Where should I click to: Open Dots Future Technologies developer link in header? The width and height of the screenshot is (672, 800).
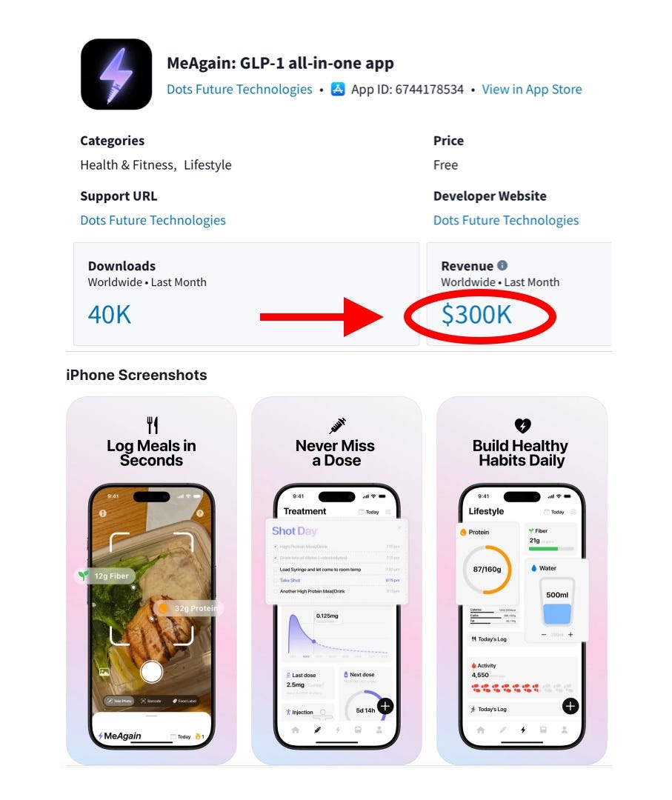click(x=239, y=90)
